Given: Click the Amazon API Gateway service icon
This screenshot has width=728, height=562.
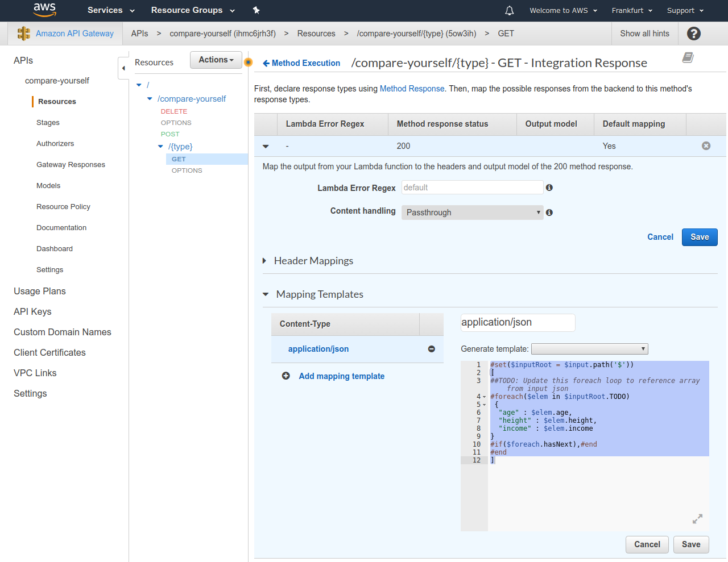Looking at the screenshot, I should pyautogui.click(x=24, y=34).
